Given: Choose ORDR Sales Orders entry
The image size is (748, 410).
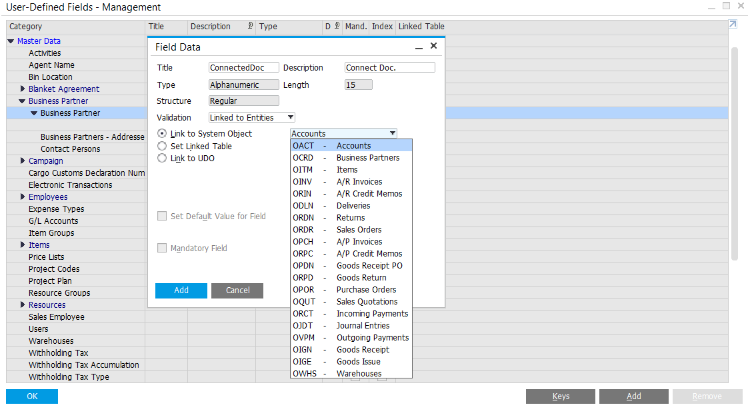Looking at the screenshot, I should click(350, 230).
